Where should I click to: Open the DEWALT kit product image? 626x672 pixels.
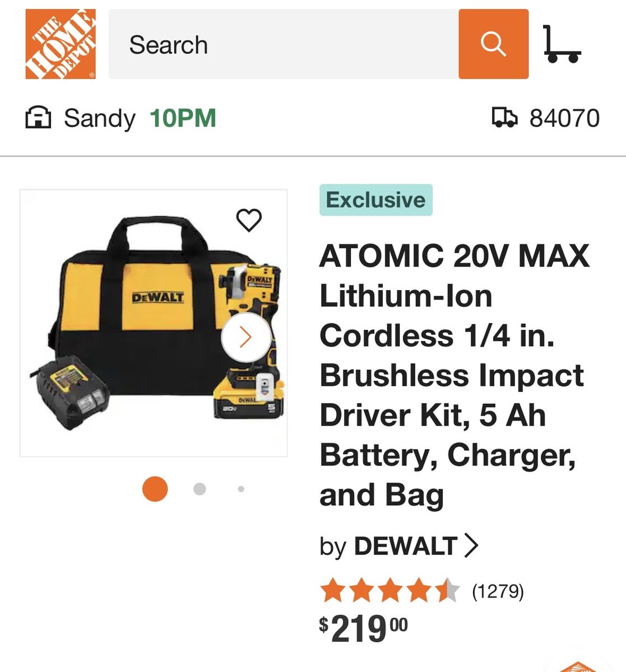(154, 323)
